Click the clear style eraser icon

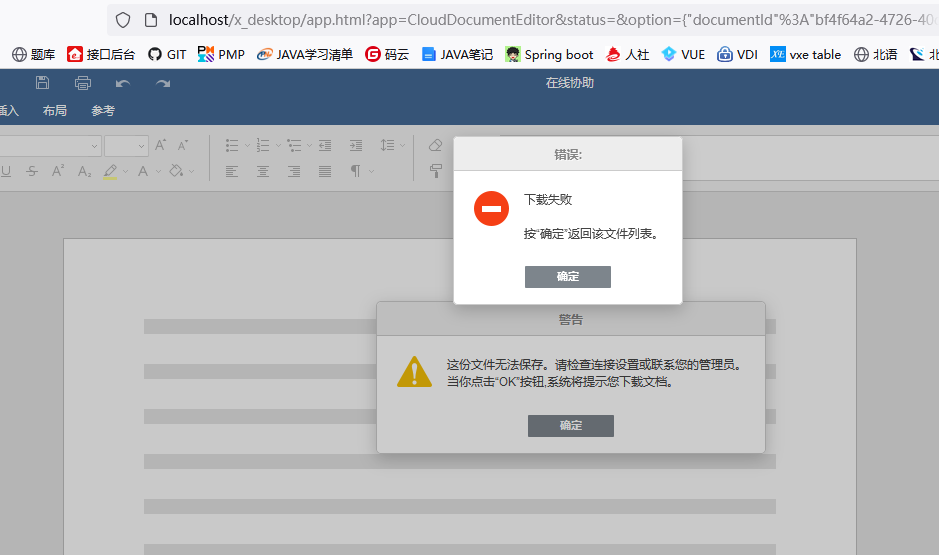[x=435, y=145]
